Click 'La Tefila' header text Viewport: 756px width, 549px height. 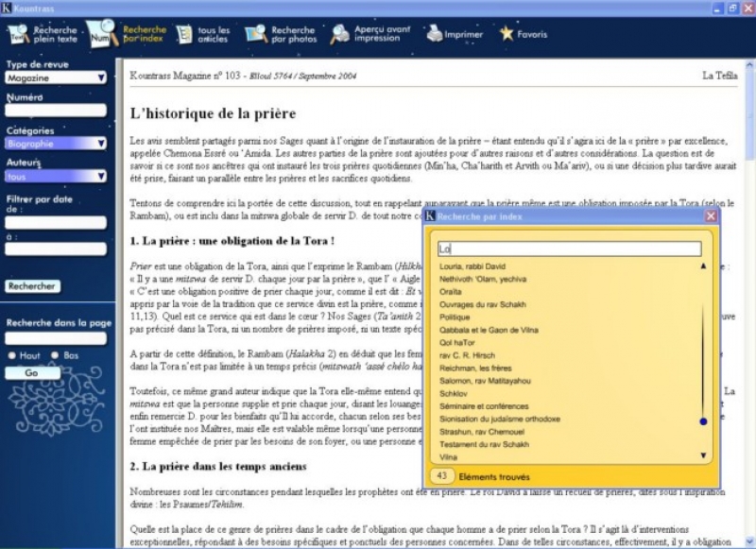[719, 76]
